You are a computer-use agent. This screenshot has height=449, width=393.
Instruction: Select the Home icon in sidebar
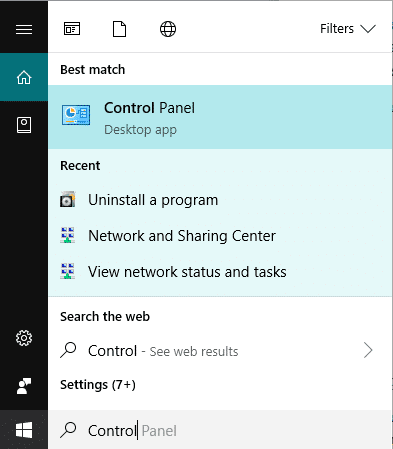[x=24, y=77]
